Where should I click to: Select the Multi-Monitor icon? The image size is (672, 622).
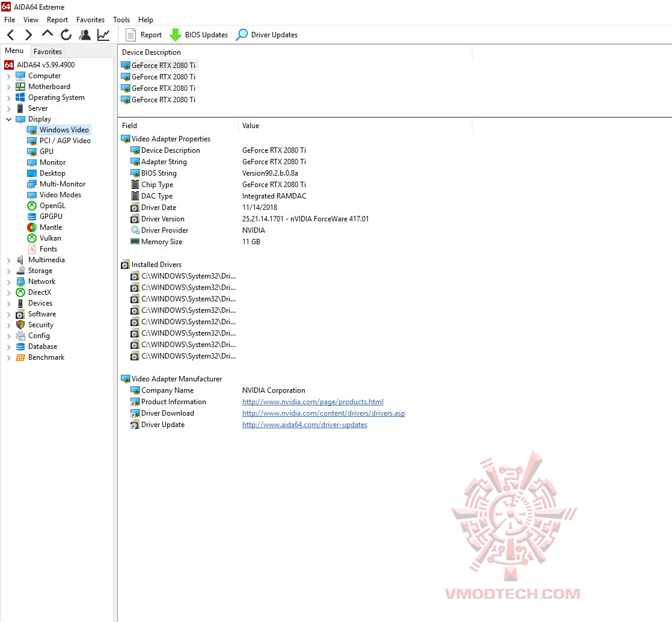coord(32,184)
